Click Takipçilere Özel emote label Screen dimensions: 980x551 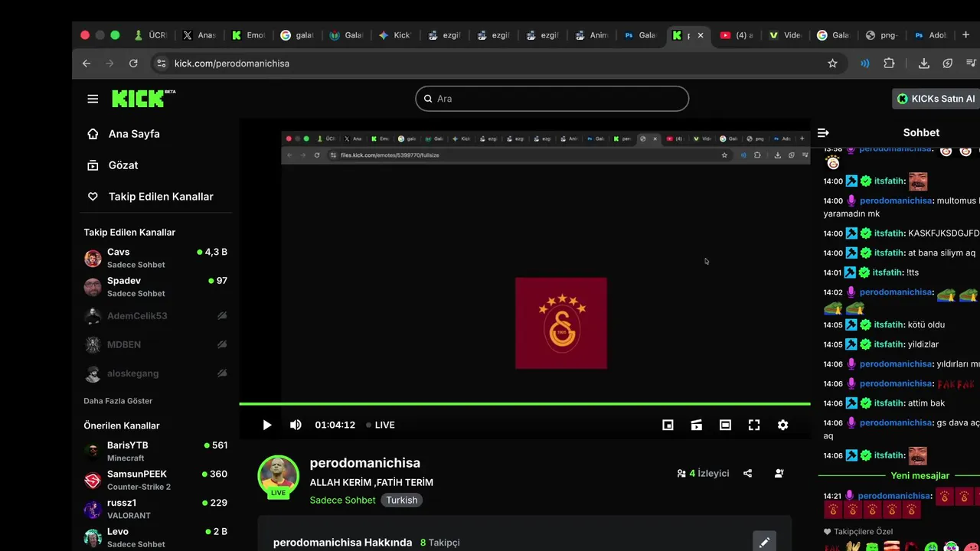tap(863, 532)
